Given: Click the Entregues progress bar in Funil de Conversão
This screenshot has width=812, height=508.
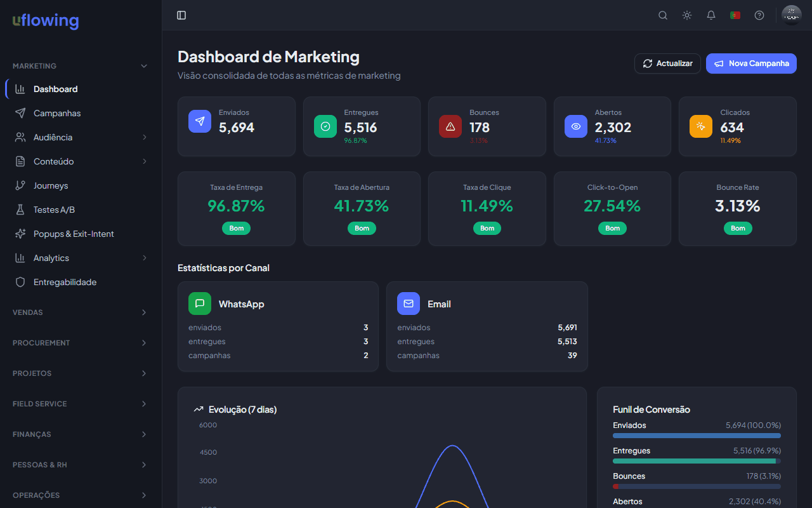Looking at the screenshot, I should pyautogui.click(x=696, y=461).
